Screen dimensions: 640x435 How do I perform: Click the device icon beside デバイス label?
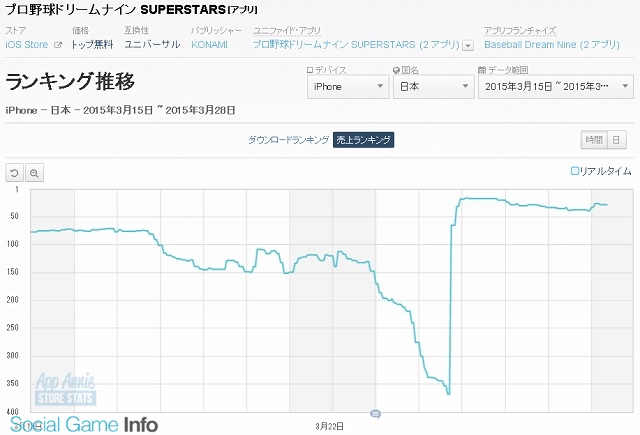pos(310,70)
